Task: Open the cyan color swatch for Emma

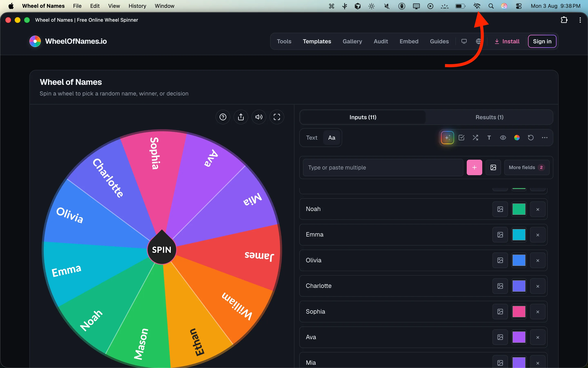Action: pyautogui.click(x=519, y=235)
